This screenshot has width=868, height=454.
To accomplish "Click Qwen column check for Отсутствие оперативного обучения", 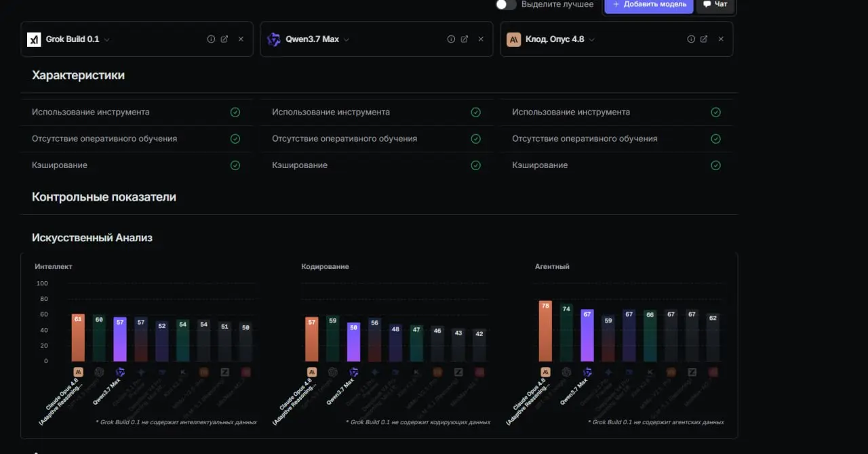I will click(476, 139).
